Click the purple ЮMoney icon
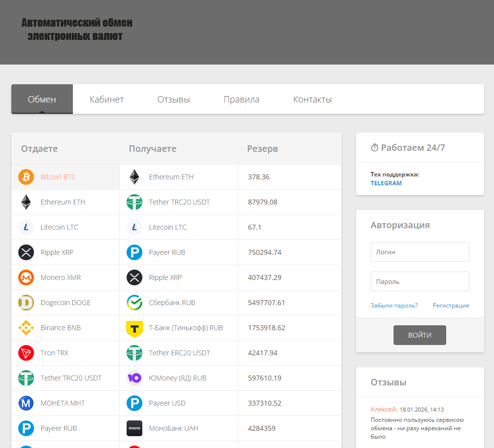 click(x=134, y=378)
